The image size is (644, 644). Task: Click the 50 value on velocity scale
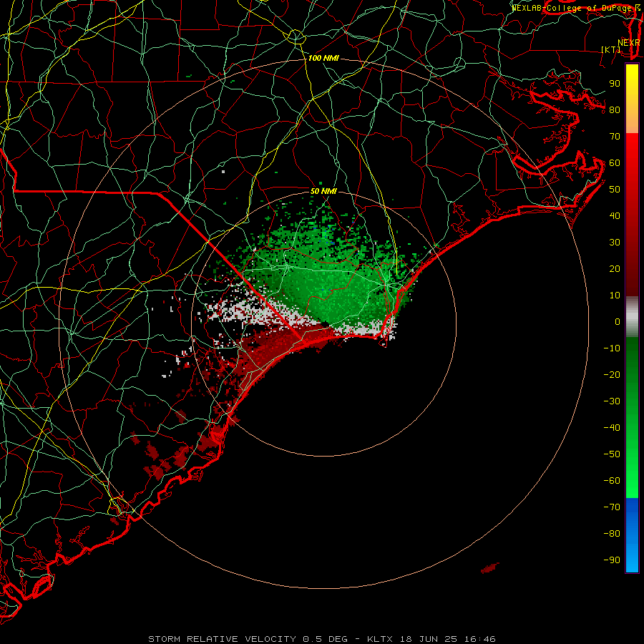(615, 190)
